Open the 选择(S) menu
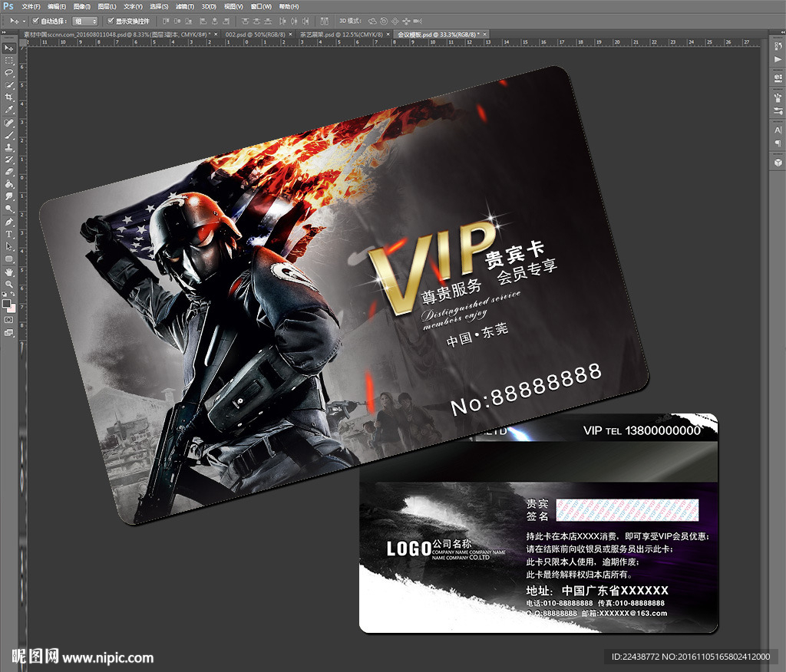The height and width of the screenshot is (672, 786). click(x=159, y=6)
